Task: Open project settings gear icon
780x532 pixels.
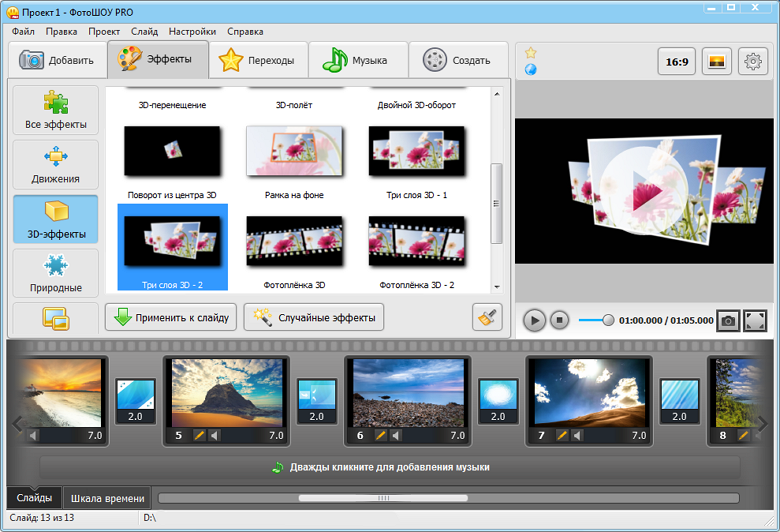Action: point(753,62)
